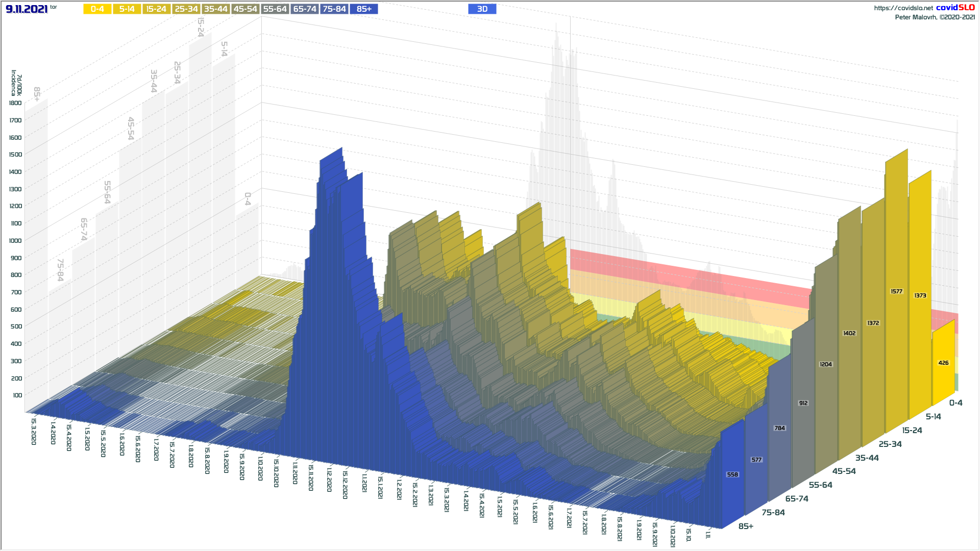Hide the 75-84 age group series
This screenshot has width=980, height=551.
(x=334, y=9)
